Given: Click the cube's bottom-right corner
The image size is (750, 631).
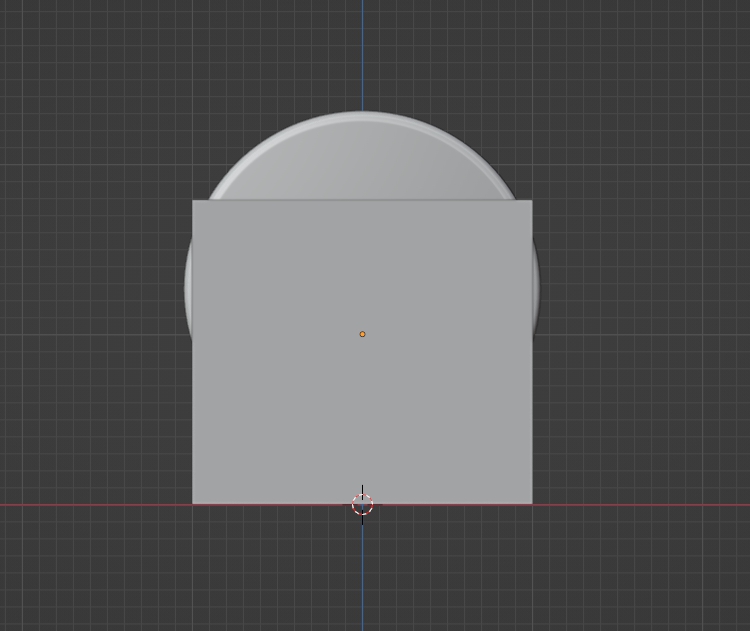Looking at the screenshot, I should pos(531,503).
